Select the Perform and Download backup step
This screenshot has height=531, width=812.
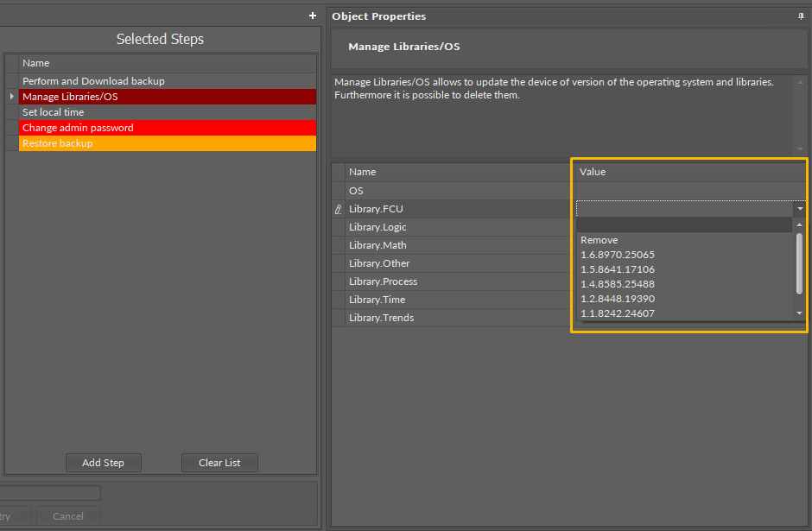[93, 81]
